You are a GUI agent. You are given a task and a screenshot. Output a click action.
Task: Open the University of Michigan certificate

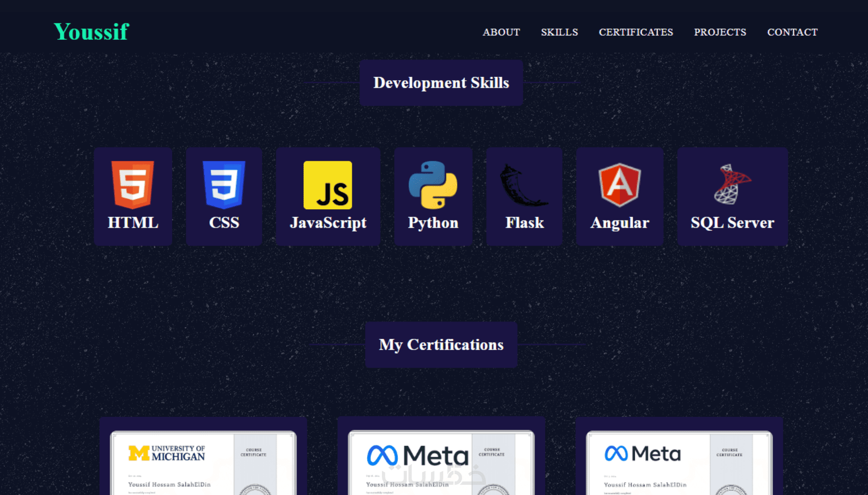pos(203,463)
